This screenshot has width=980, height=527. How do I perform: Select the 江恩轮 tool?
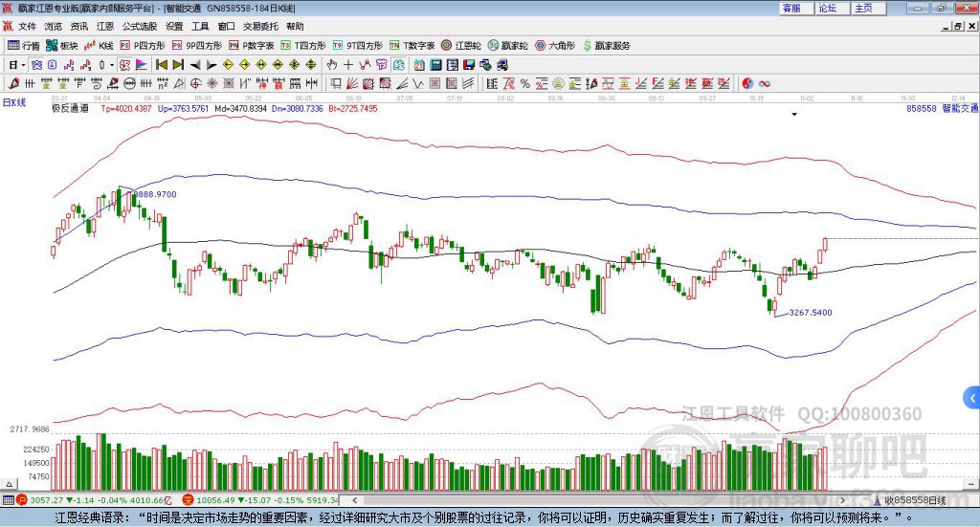pos(461,45)
